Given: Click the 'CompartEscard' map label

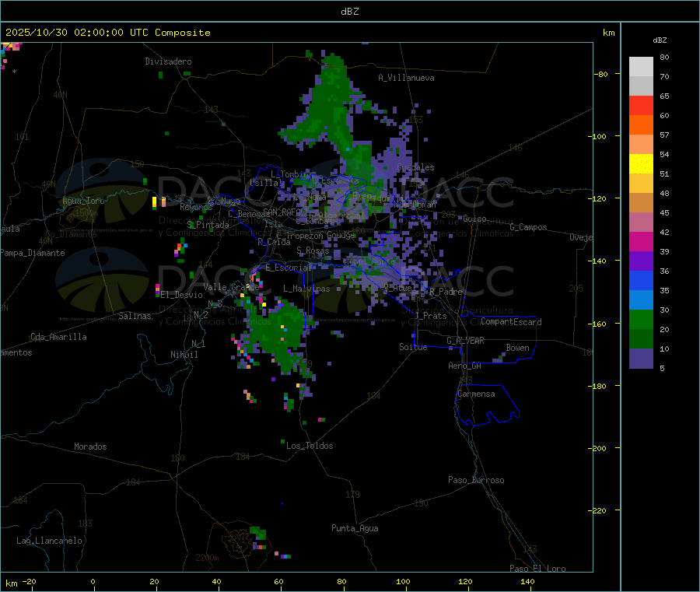Looking at the screenshot, I should coord(511,321).
